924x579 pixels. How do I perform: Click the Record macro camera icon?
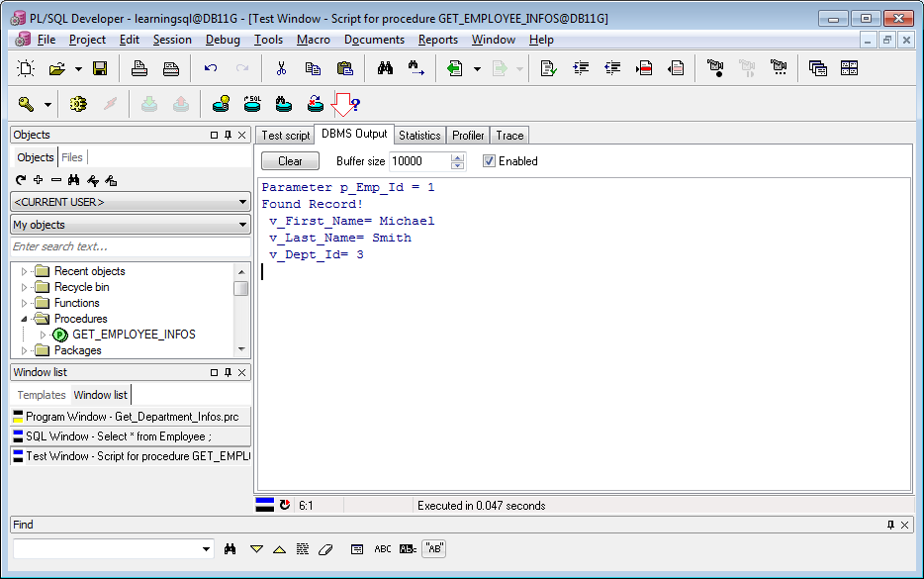point(715,68)
